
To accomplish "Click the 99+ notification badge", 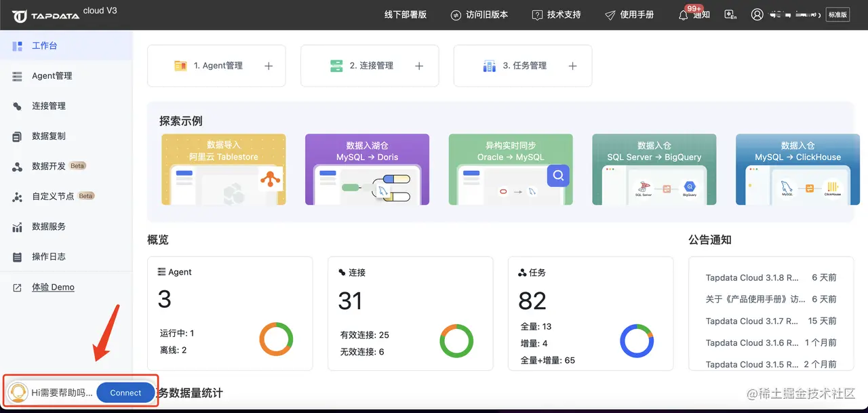I will [x=694, y=9].
